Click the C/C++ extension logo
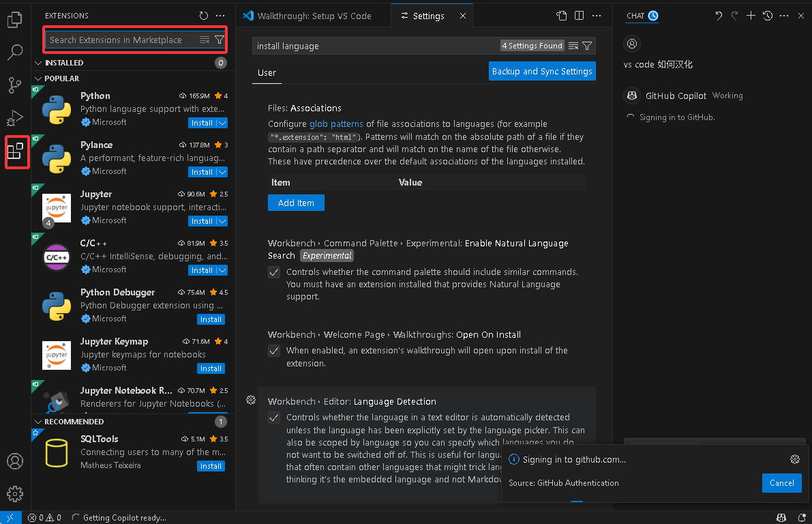 click(57, 257)
